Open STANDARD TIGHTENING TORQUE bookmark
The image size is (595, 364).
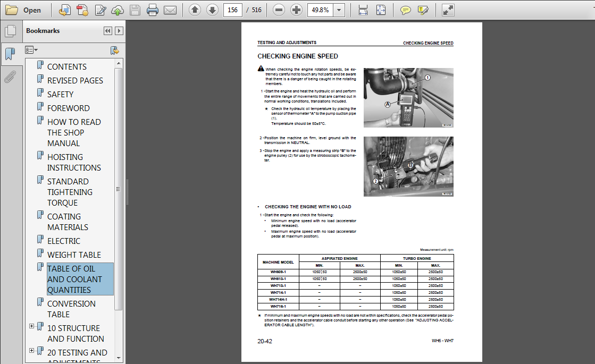point(70,192)
